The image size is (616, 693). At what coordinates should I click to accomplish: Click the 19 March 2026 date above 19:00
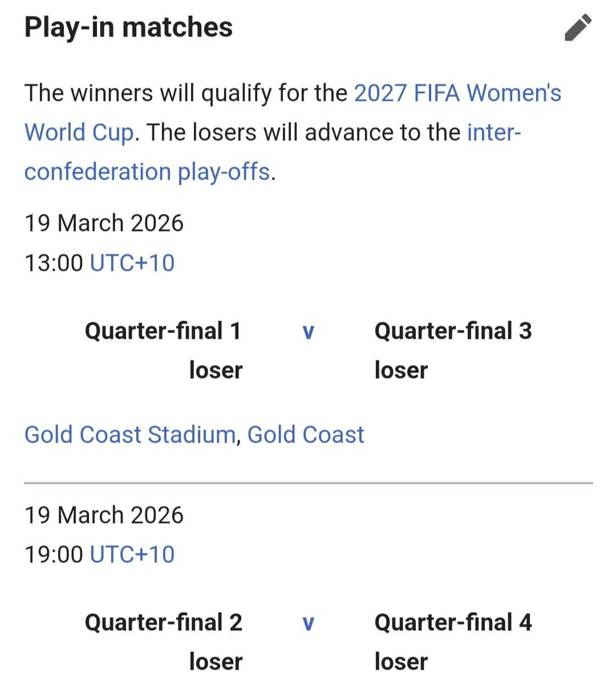[x=104, y=515]
